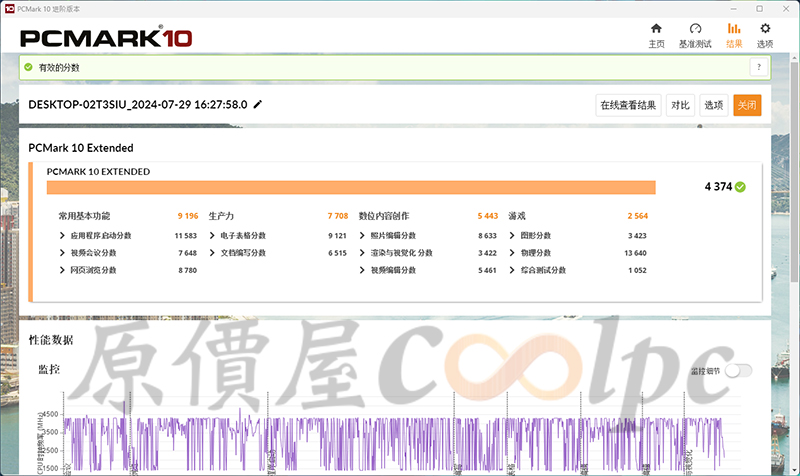Click the 对比 compare button

coord(680,105)
